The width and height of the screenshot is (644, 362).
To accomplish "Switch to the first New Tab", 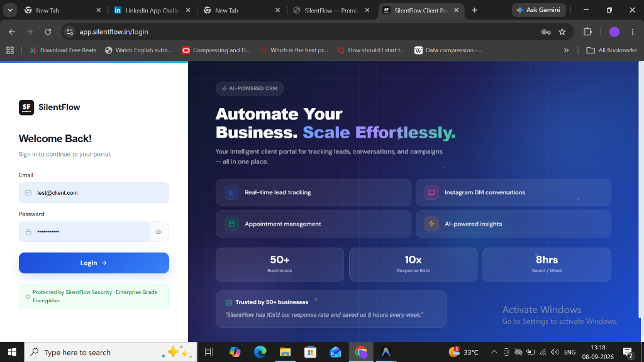I will [62, 10].
